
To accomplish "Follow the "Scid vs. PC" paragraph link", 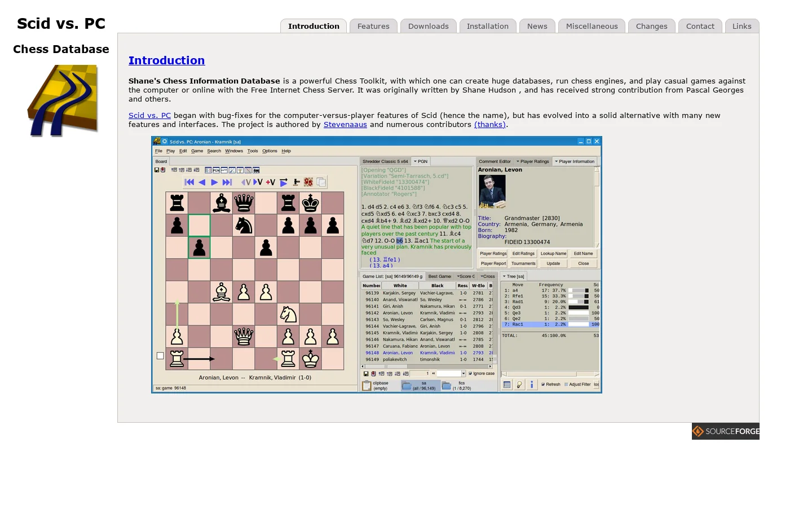I will (149, 116).
